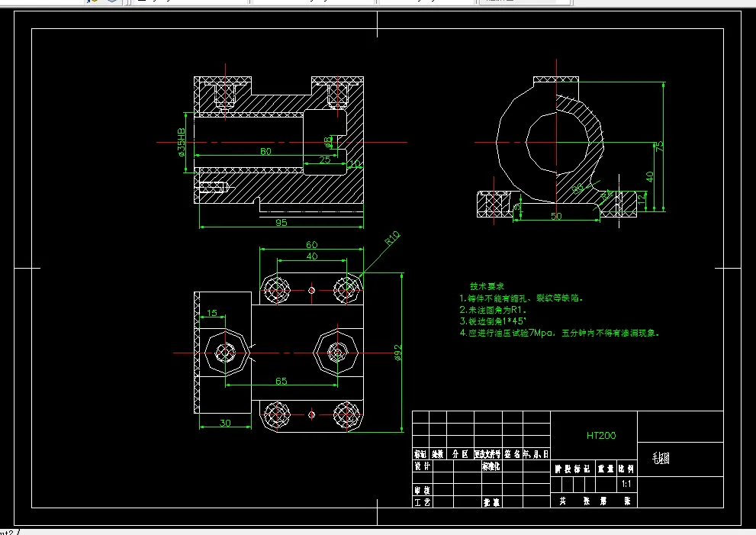Click the 处数 column header
The height and width of the screenshot is (535, 756).
click(438, 454)
